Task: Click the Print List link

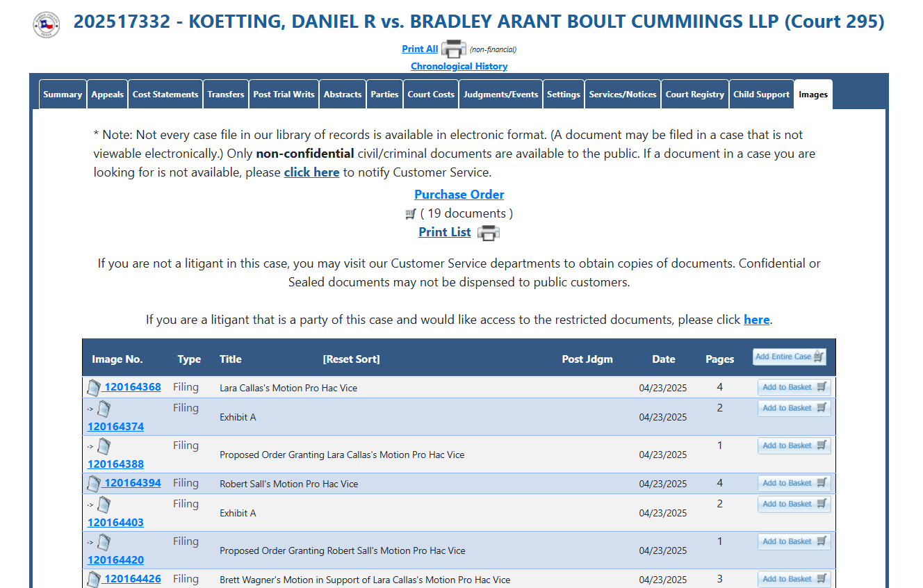Action: click(445, 232)
